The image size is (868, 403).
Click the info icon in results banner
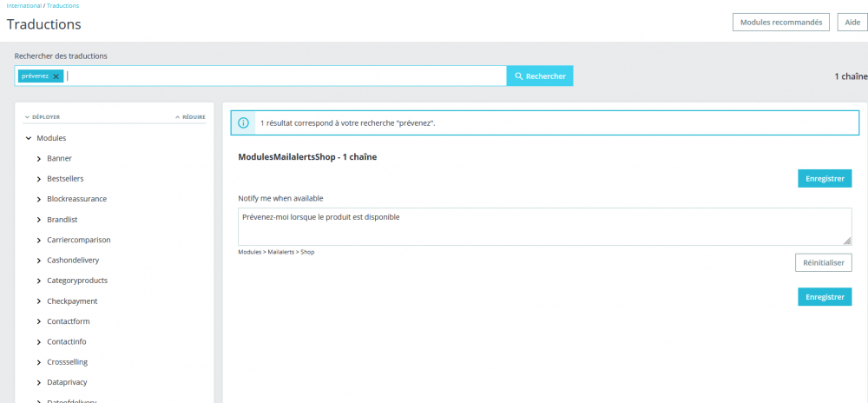coord(243,122)
